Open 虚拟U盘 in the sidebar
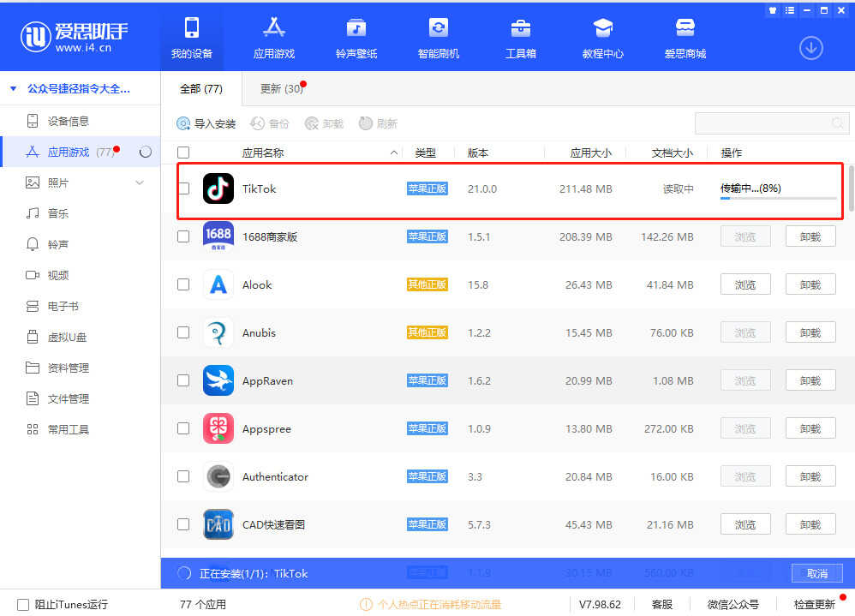The height and width of the screenshot is (616, 855). point(81,337)
